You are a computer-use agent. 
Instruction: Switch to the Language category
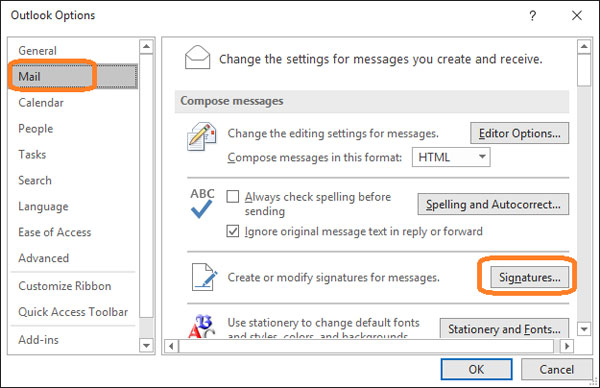(43, 206)
